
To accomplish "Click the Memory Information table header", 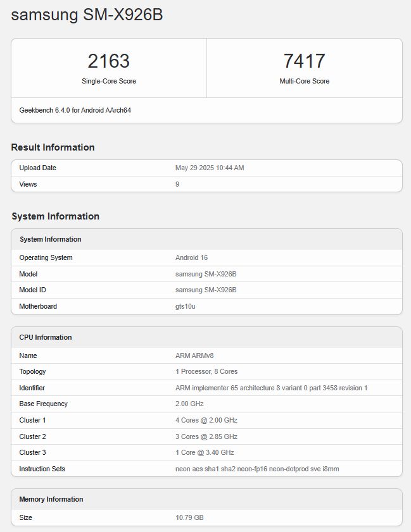I will [51, 500].
